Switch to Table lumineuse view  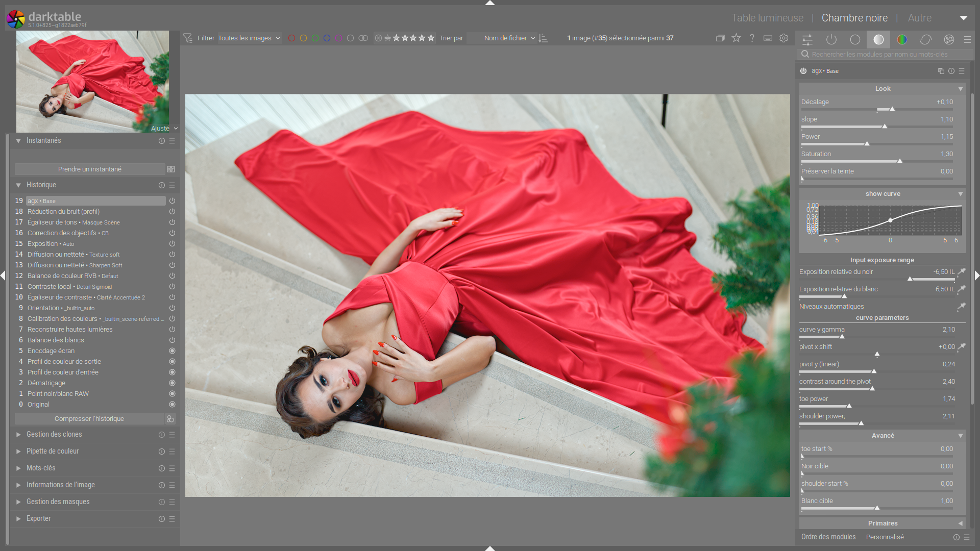point(767,18)
